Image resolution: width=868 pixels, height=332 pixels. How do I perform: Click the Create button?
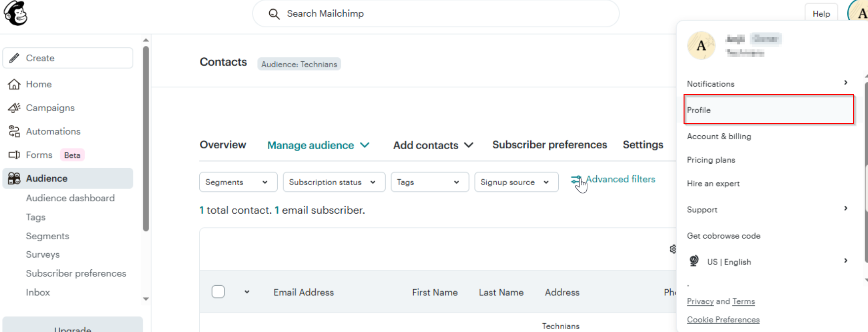pos(68,58)
